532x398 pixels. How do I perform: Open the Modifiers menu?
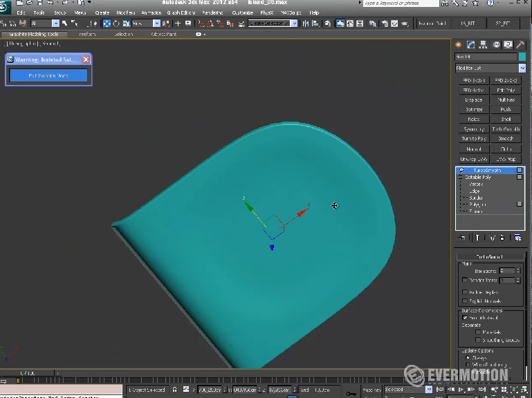pos(126,12)
